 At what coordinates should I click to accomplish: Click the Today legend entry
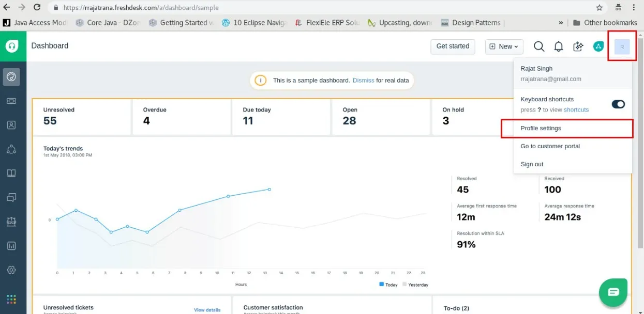[388, 285]
